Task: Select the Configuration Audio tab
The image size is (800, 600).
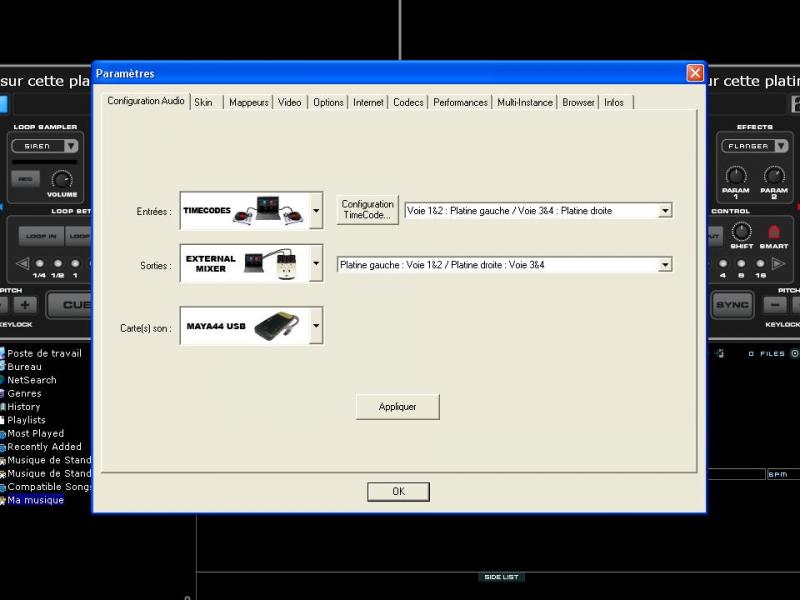Action: point(145,101)
